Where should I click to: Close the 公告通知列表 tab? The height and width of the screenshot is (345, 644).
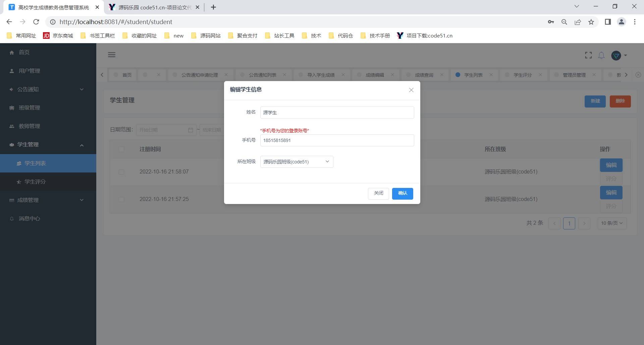[284, 75]
